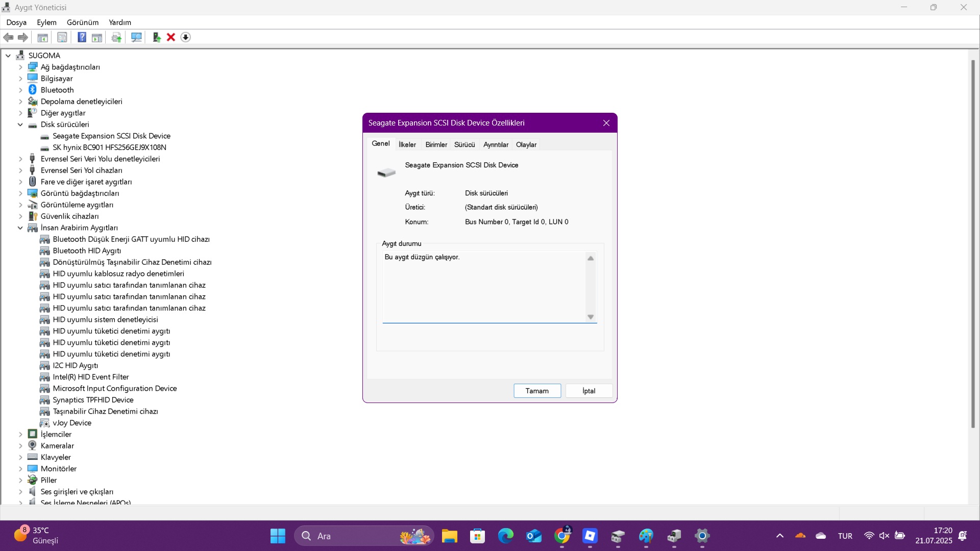This screenshot has width=980, height=551.
Task: Click the Properties toolbar icon
Action: (x=62, y=37)
